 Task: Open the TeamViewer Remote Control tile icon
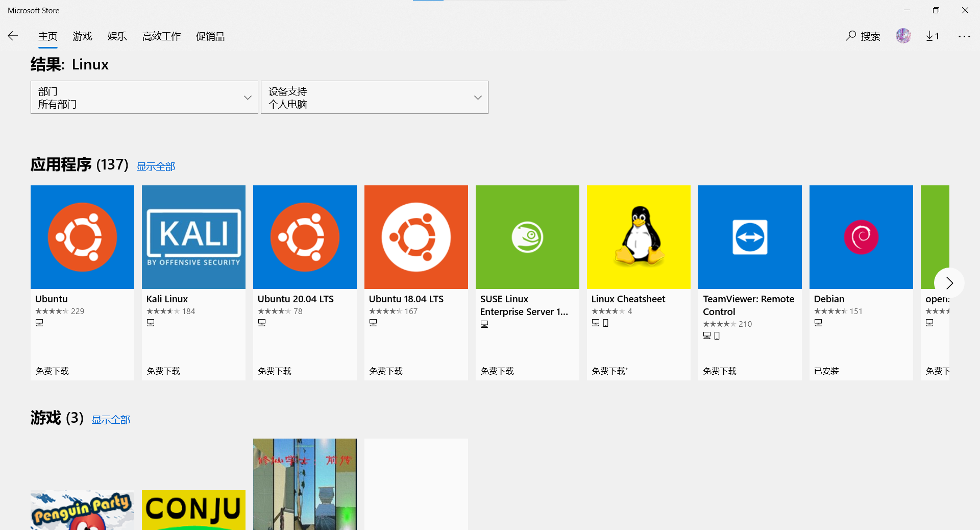point(750,237)
